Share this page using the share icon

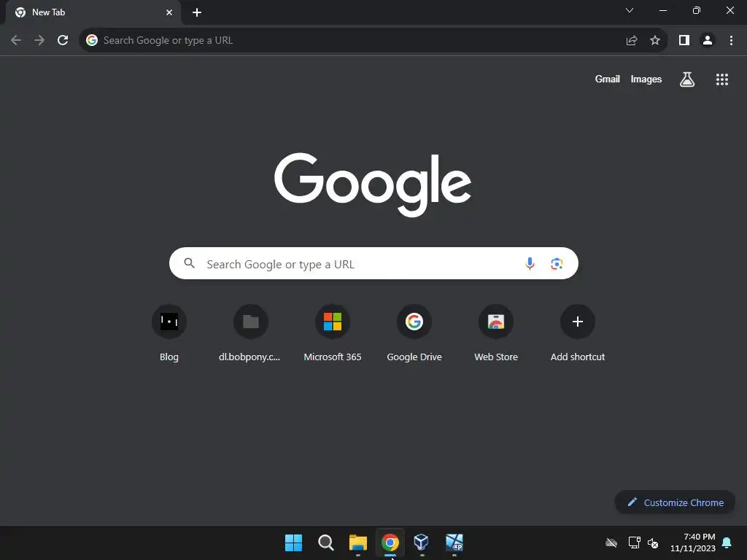coord(632,41)
